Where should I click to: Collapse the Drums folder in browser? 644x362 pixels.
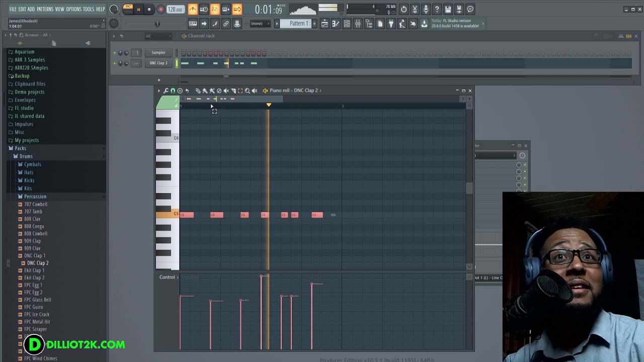(26, 156)
